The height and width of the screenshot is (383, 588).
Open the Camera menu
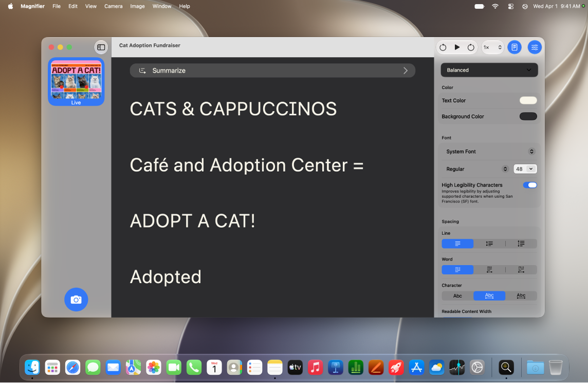113,6
